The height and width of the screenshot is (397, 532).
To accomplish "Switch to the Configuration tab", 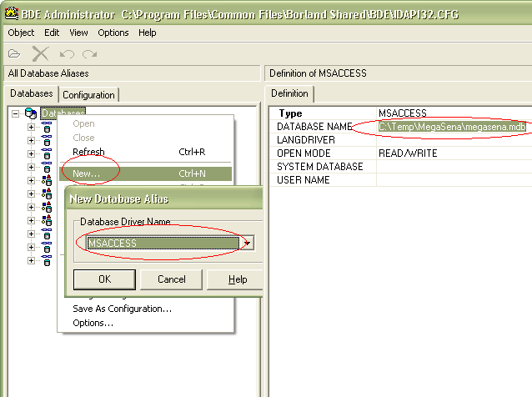I will (x=88, y=95).
